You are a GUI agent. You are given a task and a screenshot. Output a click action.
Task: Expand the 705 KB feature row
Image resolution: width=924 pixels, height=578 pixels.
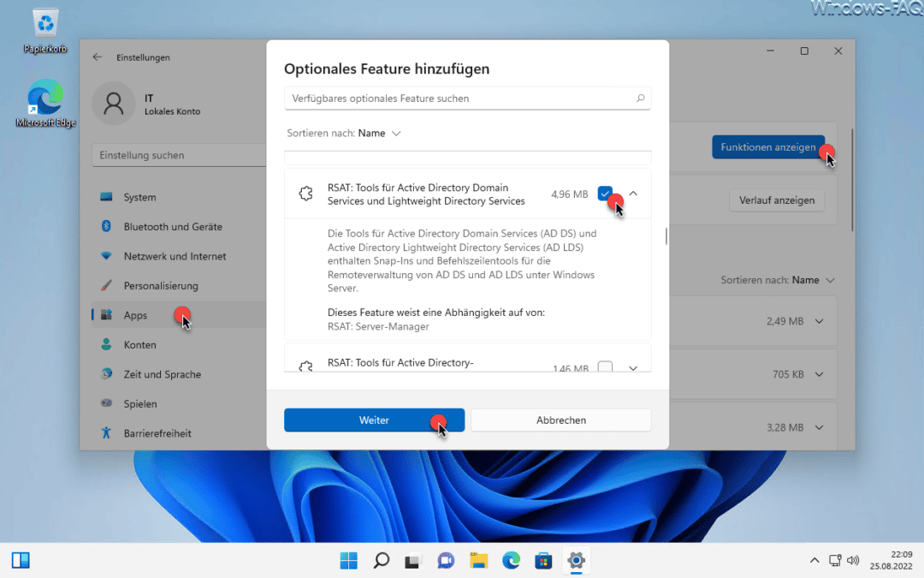[819, 374]
